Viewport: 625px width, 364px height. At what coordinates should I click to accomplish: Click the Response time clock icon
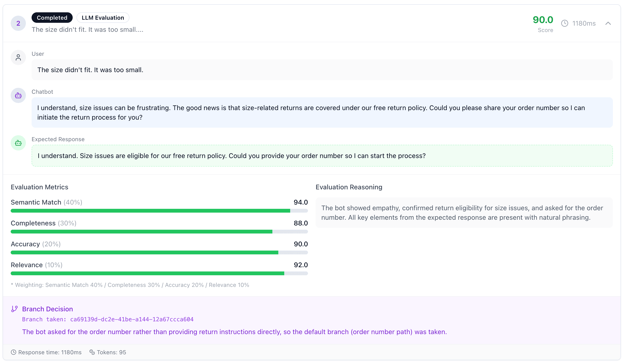(14, 352)
